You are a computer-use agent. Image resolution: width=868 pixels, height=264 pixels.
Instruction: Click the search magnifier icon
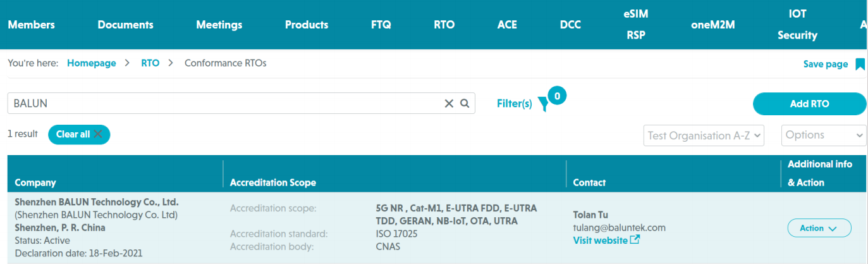tap(465, 103)
